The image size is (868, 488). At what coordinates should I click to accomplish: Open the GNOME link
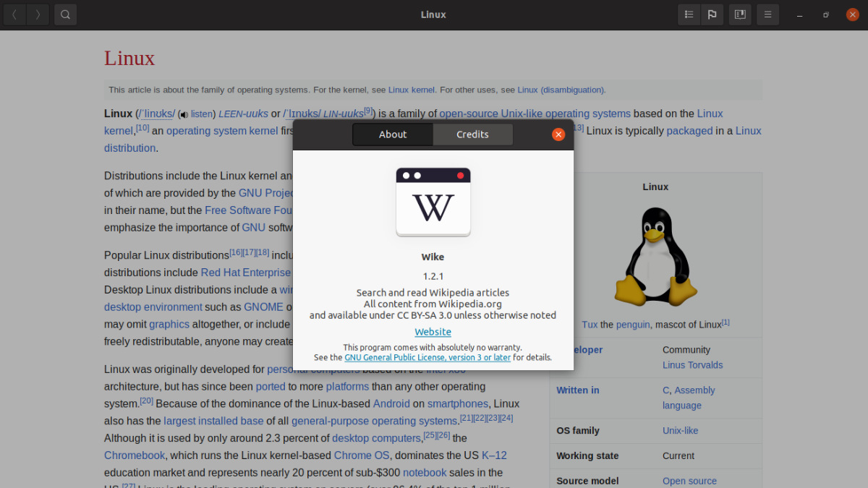click(263, 307)
